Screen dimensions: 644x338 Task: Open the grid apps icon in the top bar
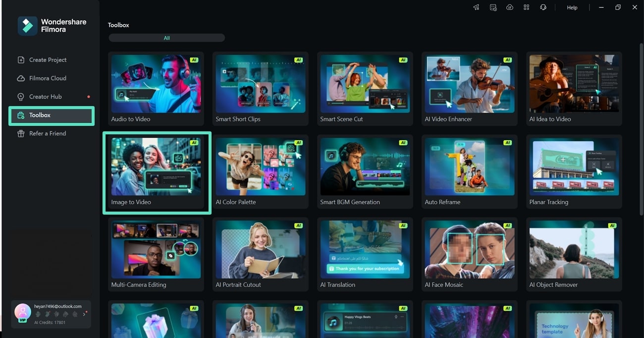526,7
